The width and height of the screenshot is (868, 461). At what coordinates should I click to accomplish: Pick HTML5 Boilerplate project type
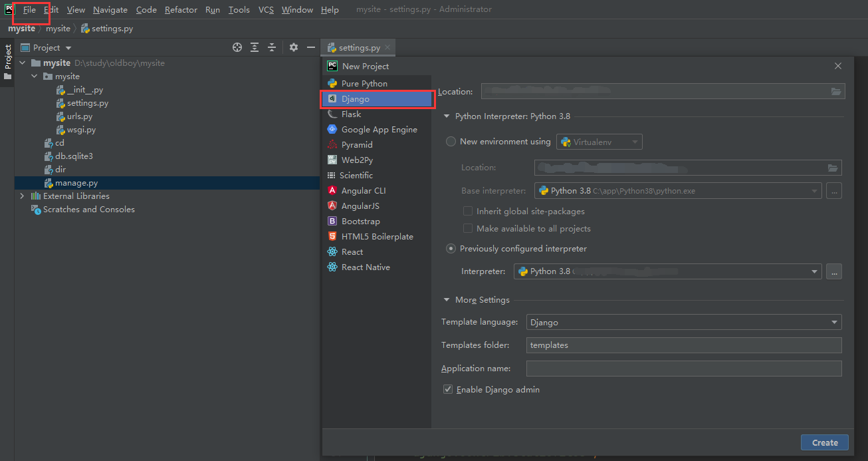[377, 236]
